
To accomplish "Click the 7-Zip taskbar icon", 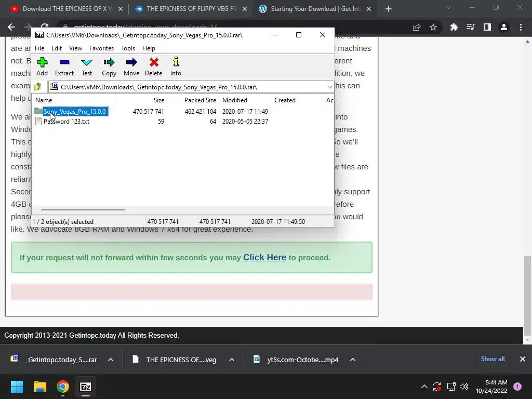I will click(86, 387).
